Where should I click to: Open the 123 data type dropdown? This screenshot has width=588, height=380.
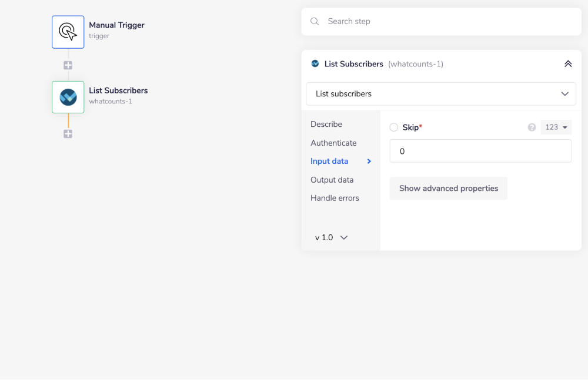[x=556, y=127]
